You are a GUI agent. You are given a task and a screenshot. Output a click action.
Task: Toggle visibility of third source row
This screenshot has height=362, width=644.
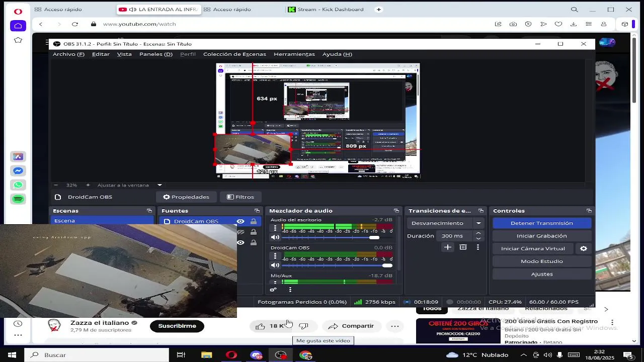(240, 243)
